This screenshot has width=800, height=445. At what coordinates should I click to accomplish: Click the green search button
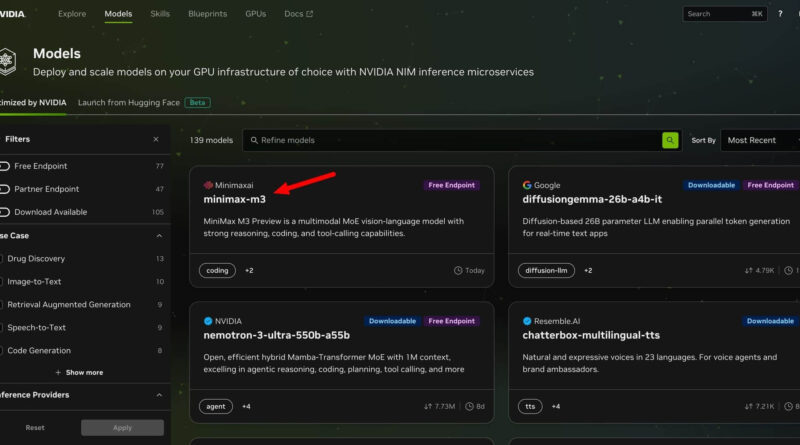670,140
